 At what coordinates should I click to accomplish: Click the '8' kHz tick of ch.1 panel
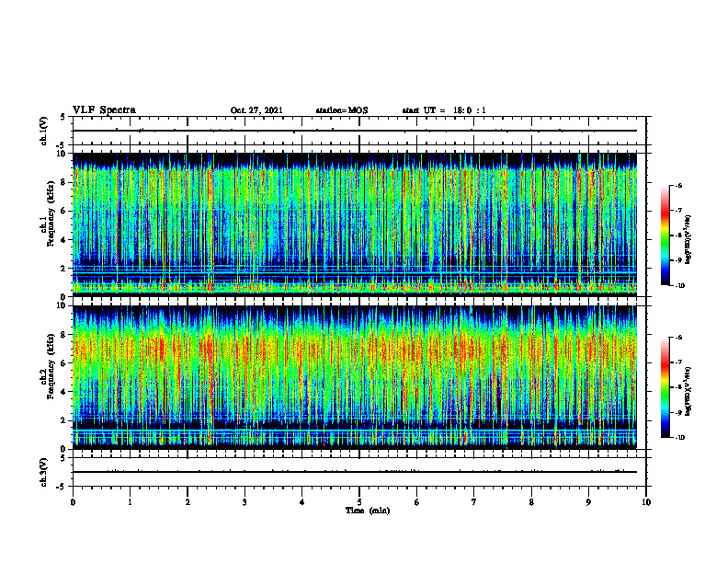64,182
